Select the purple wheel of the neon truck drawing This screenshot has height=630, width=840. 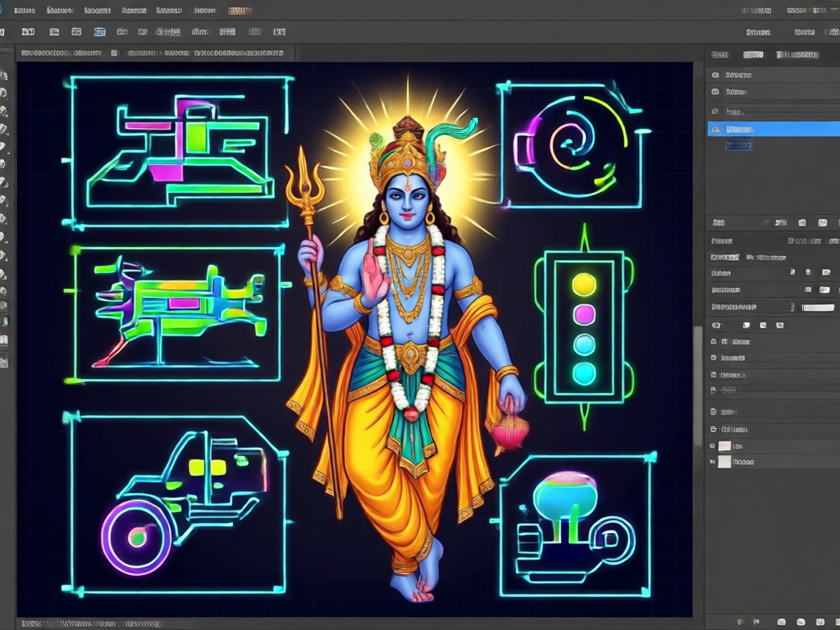click(137, 537)
